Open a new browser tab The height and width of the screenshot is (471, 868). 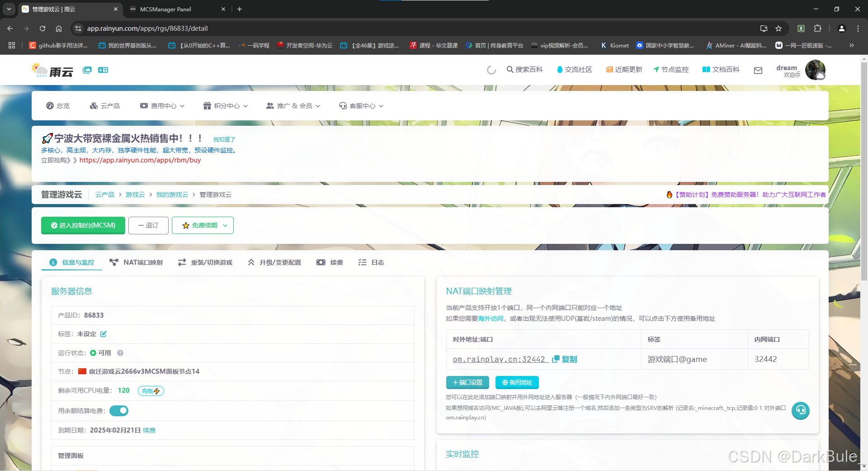[x=240, y=9]
